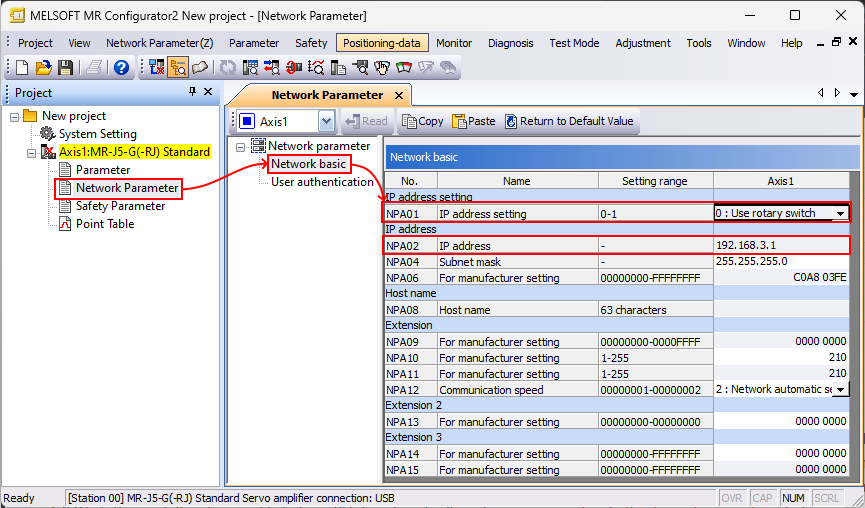This screenshot has height=508, width=865.
Task: Click the NPA10 value 210 cell
Action: [x=781, y=357]
